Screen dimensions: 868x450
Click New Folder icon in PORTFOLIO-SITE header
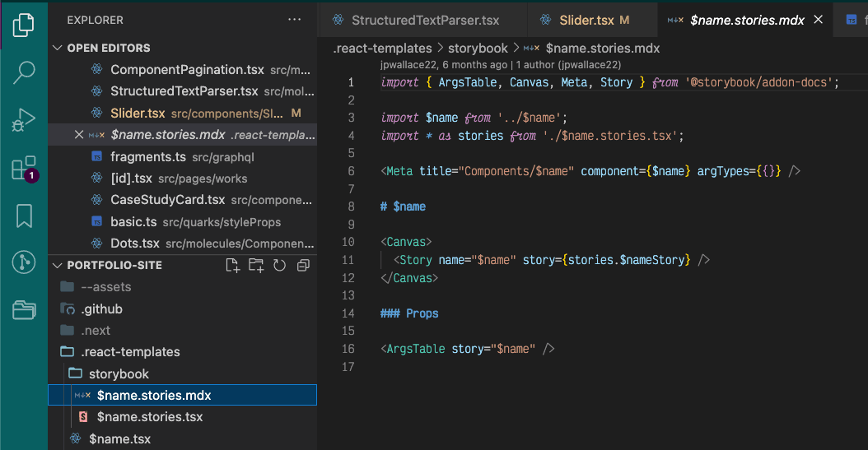(256, 265)
